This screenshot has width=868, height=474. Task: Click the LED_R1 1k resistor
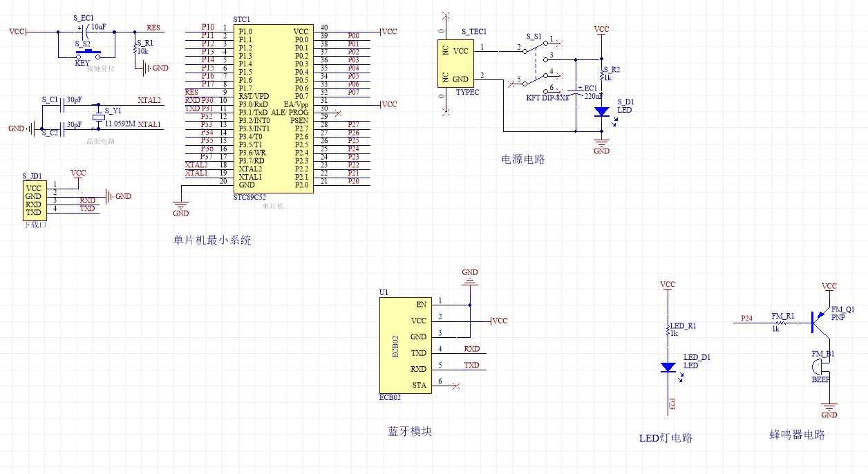668,330
